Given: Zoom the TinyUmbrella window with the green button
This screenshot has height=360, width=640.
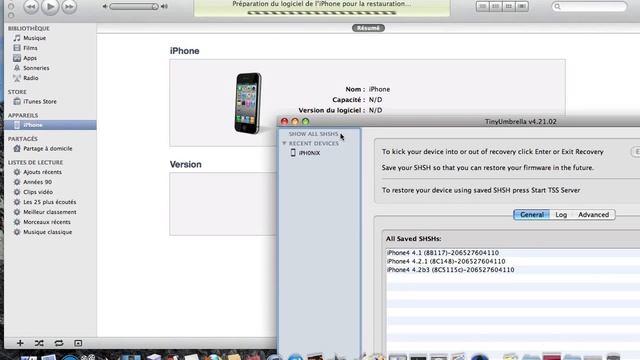Looking at the screenshot, I should tap(305, 121).
